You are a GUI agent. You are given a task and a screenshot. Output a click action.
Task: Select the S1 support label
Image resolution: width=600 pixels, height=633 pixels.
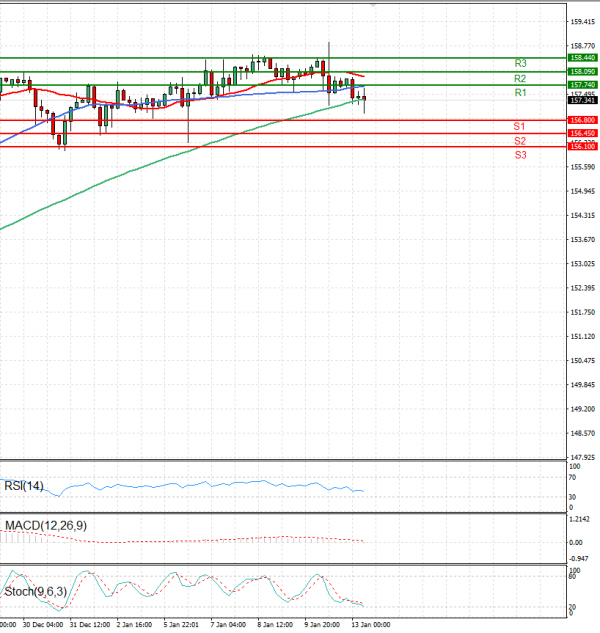point(520,127)
